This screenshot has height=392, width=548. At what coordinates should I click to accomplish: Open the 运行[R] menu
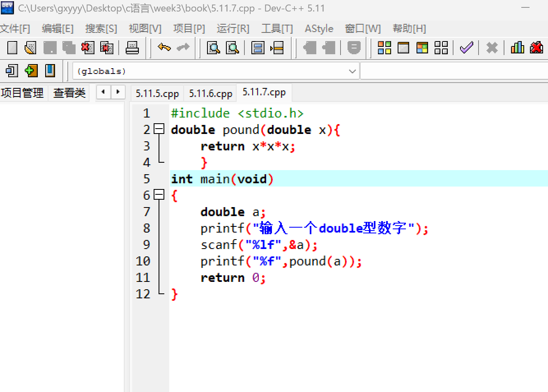tap(233, 29)
